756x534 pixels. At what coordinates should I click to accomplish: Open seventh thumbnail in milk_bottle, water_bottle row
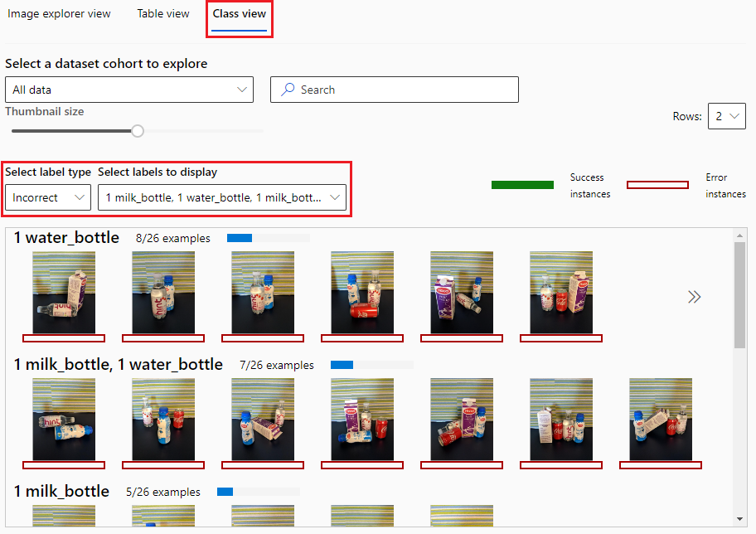(661, 420)
